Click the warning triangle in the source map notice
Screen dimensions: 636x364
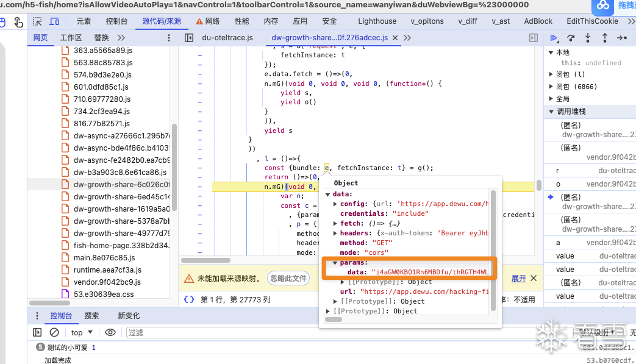tap(188, 279)
